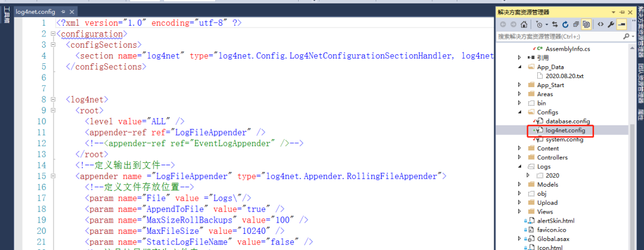Collapse the App_Data folder

point(519,67)
